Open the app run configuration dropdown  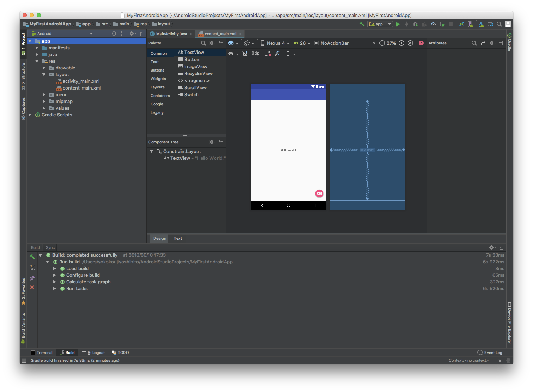coord(380,24)
